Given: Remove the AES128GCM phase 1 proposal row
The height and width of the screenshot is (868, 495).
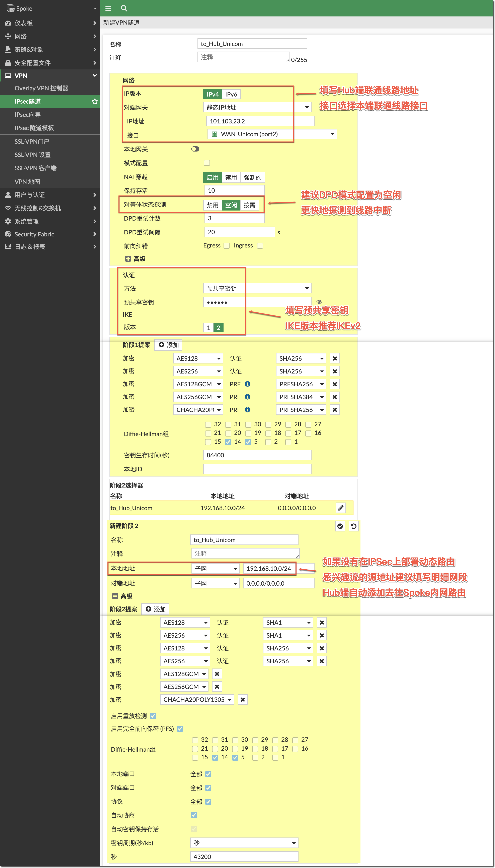Looking at the screenshot, I should tap(335, 384).
